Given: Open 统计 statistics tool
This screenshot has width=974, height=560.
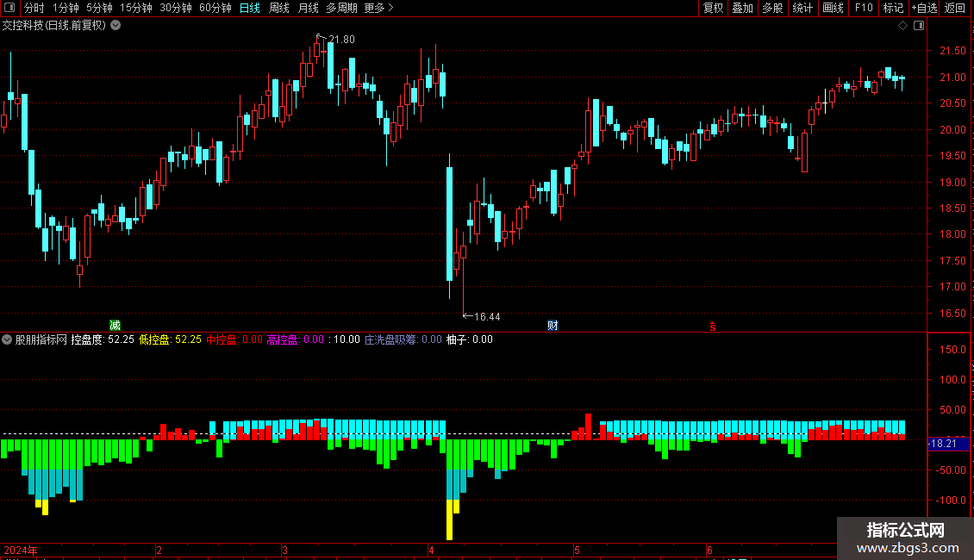Looking at the screenshot, I should coord(802,8).
